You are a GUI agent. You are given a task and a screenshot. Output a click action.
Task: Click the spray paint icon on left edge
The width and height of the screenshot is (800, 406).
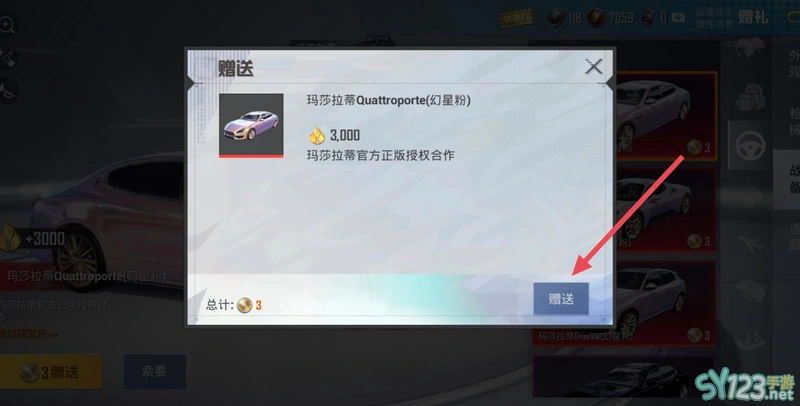click(7, 58)
